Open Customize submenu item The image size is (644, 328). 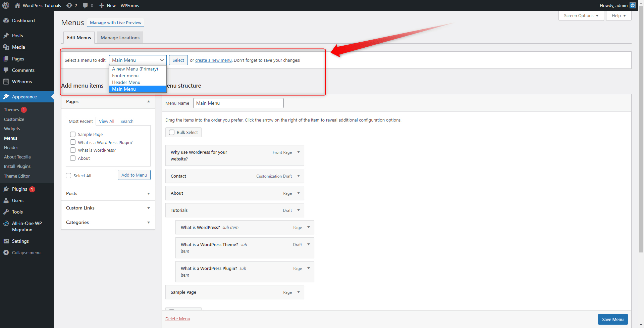pyautogui.click(x=14, y=119)
